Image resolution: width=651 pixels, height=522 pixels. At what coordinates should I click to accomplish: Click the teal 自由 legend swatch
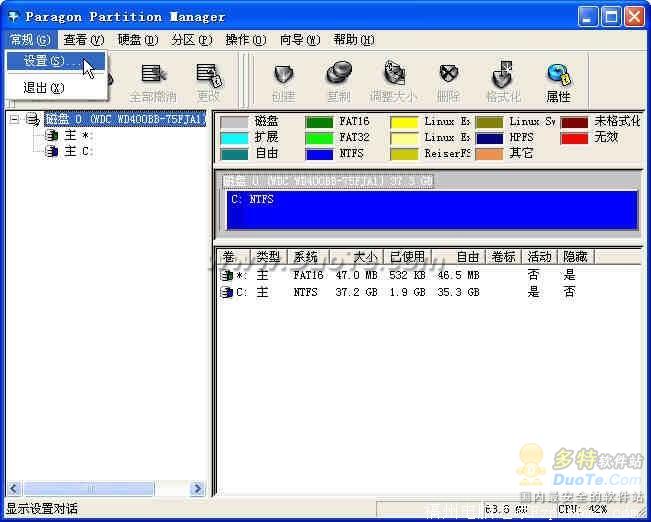pyautogui.click(x=234, y=154)
